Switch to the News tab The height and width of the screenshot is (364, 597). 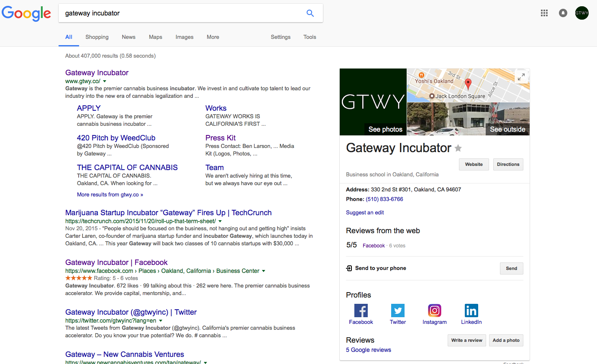128,37
